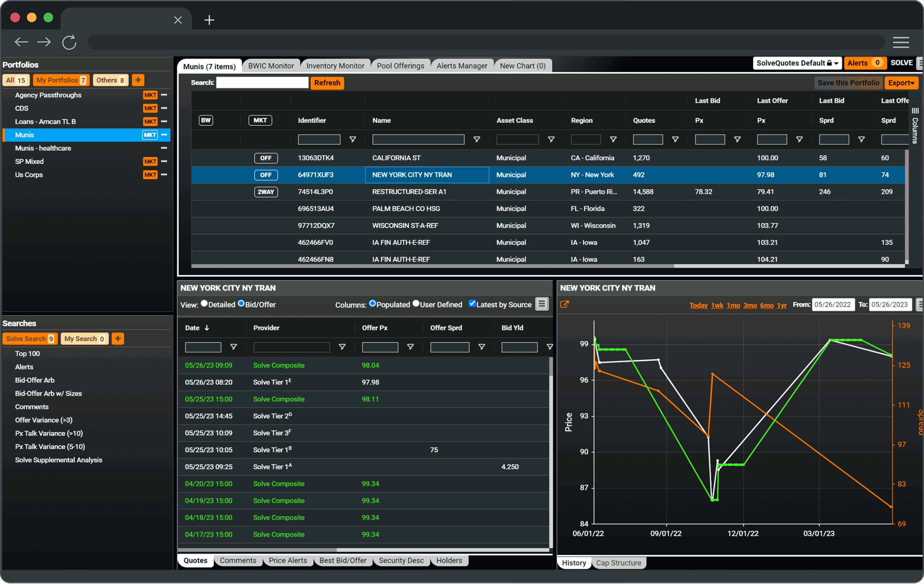Switch to the BWIC Monitor tab
This screenshot has height=584, width=924.
click(x=271, y=66)
